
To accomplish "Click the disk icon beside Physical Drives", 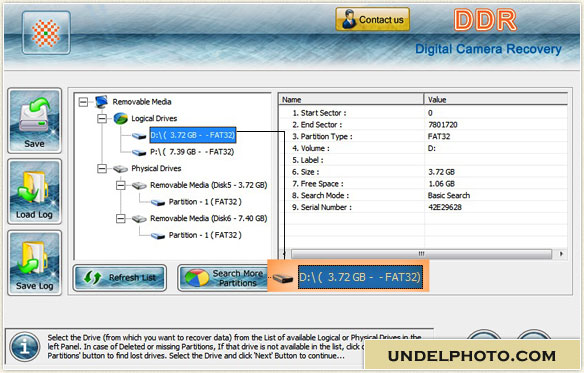I will click(x=120, y=169).
